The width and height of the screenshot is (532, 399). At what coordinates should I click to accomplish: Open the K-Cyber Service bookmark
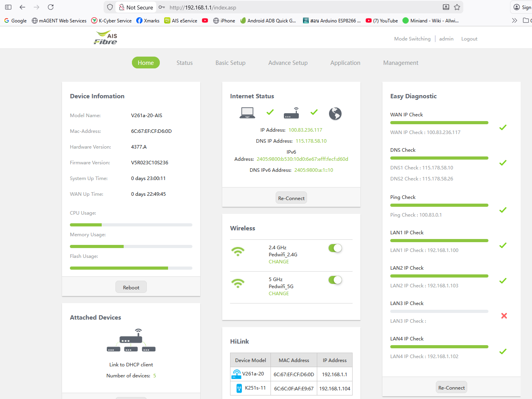[112, 20]
